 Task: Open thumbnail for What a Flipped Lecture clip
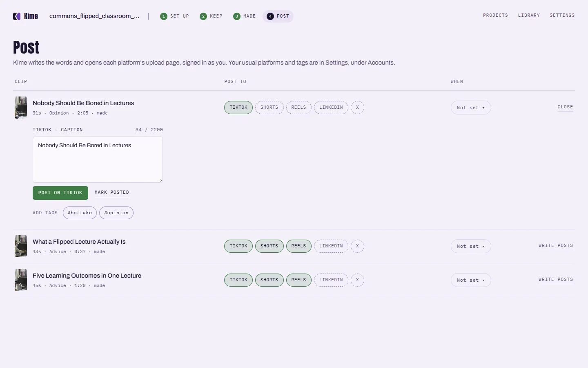tap(21, 246)
